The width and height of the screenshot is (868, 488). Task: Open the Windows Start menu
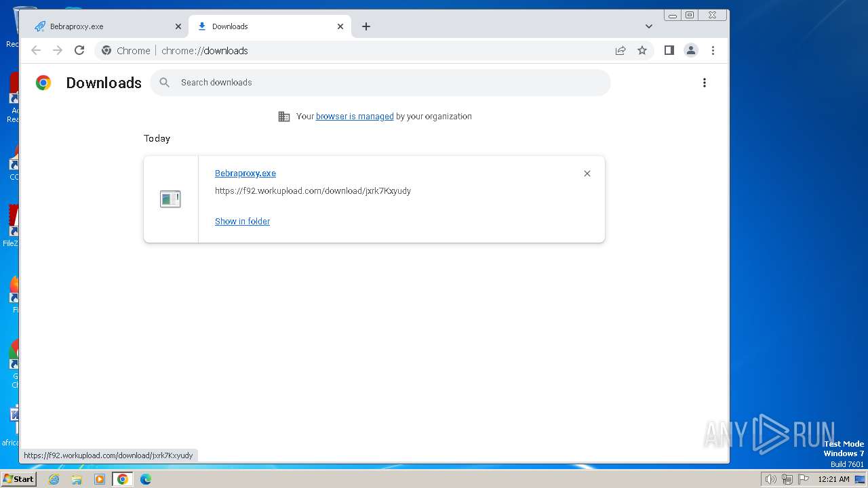pyautogui.click(x=19, y=479)
